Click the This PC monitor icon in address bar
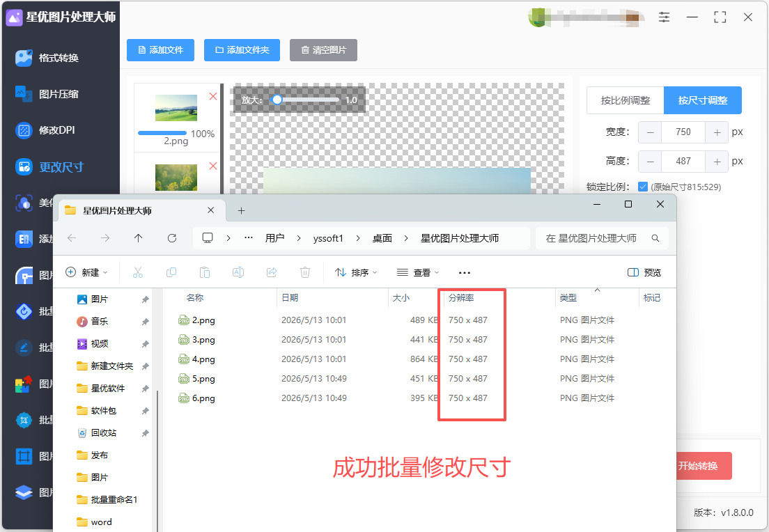The width and height of the screenshot is (769, 532). tap(208, 238)
